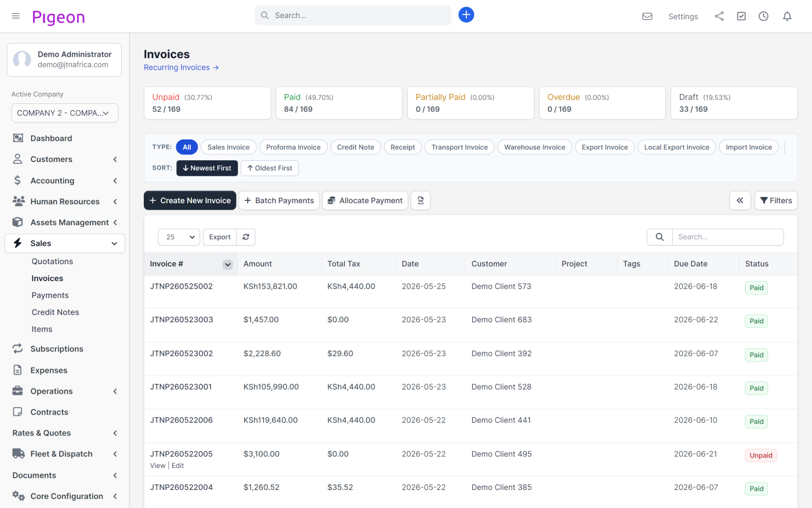
Task: Expand the Rates & Quotes chevron
Action: click(115, 433)
